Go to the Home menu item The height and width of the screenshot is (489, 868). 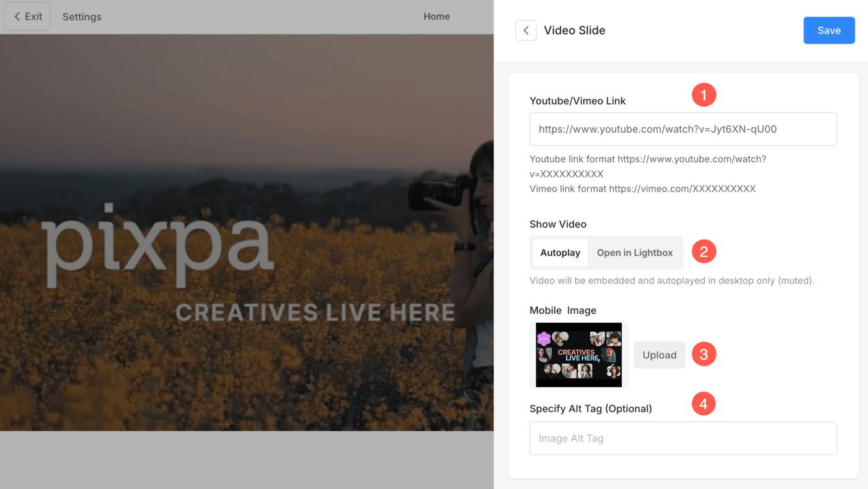pos(436,17)
